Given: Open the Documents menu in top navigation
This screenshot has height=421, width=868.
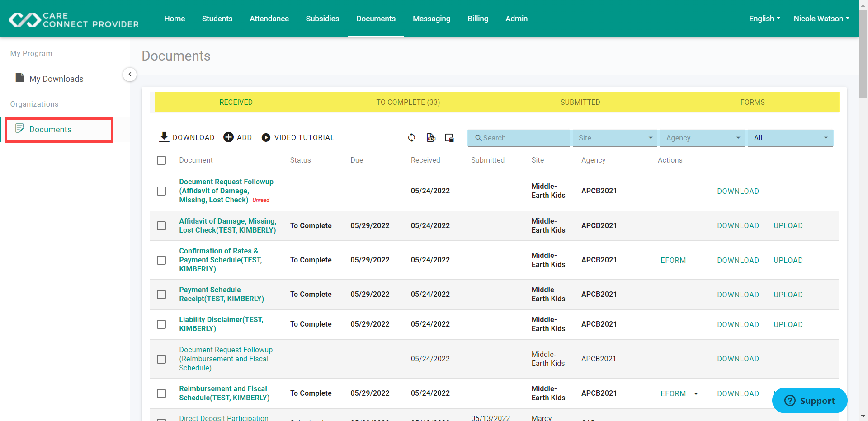Looking at the screenshot, I should pyautogui.click(x=376, y=19).
